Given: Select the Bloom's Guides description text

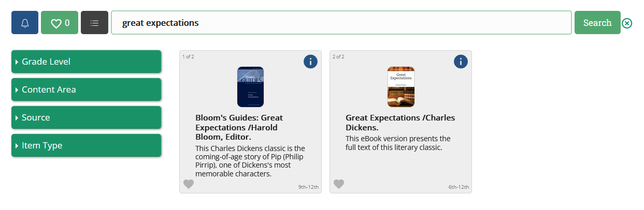Looking at the screenshot, I should (250, 161).
